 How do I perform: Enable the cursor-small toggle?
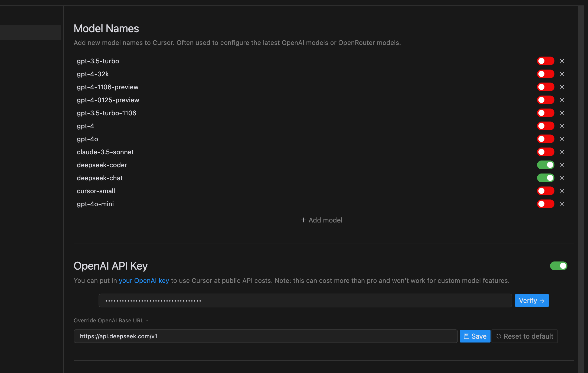545,191
